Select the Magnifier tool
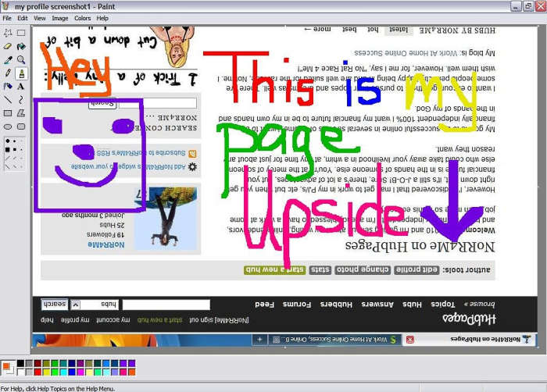 (21, 59)
